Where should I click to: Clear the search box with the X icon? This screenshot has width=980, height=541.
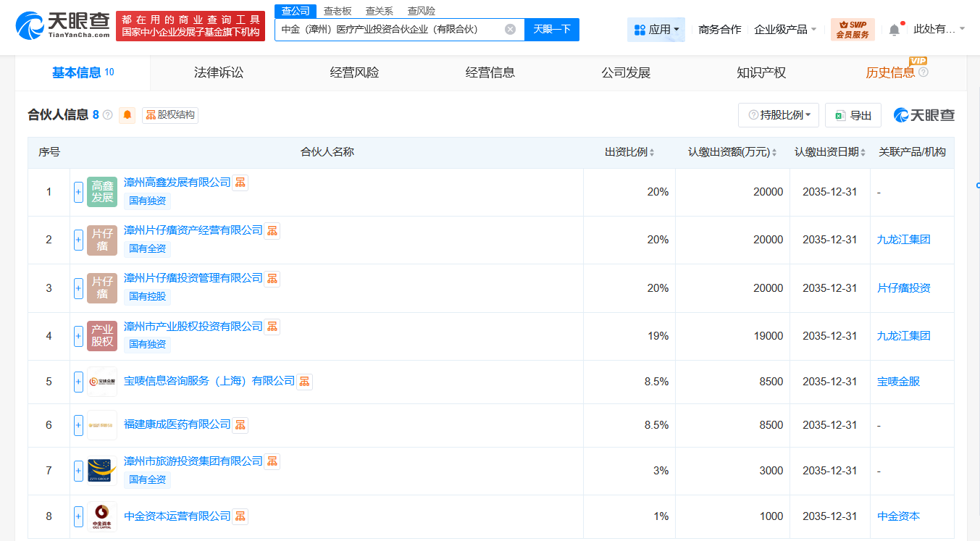[x=510, y=30]
